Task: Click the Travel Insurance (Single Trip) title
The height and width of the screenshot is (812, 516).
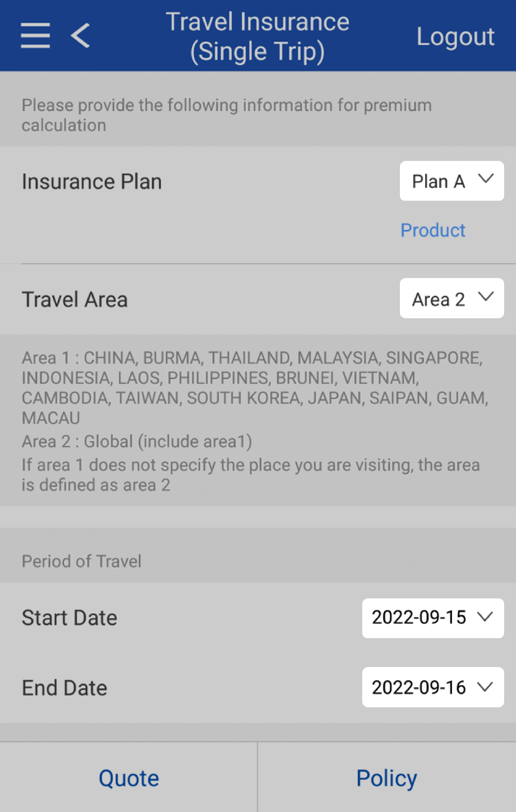Action: (257, 37)
